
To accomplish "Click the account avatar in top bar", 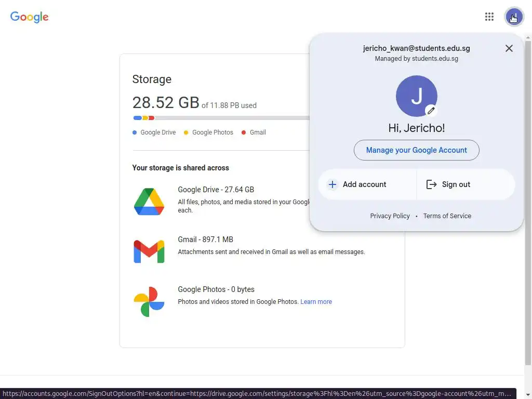I will click(514, 17).
